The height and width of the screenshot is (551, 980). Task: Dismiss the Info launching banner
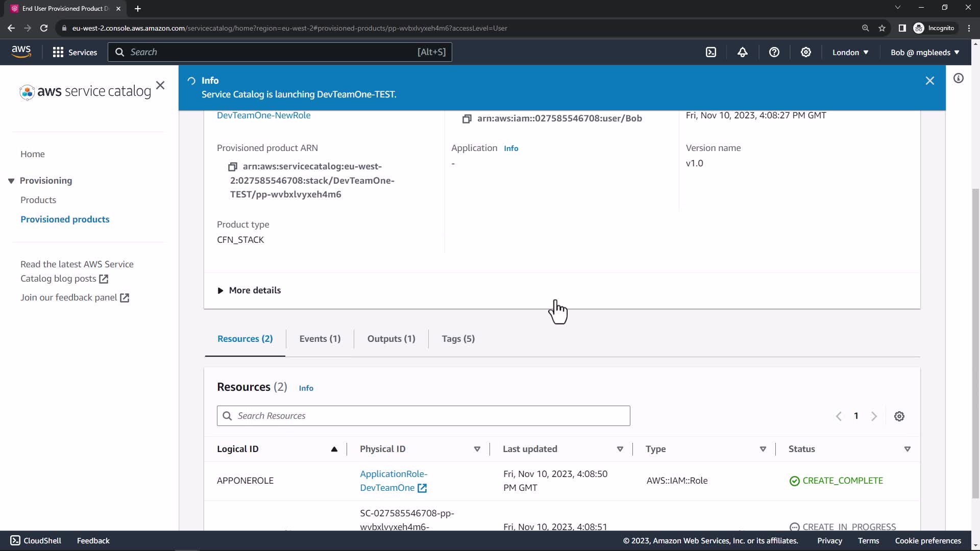[x=930, y=81]
